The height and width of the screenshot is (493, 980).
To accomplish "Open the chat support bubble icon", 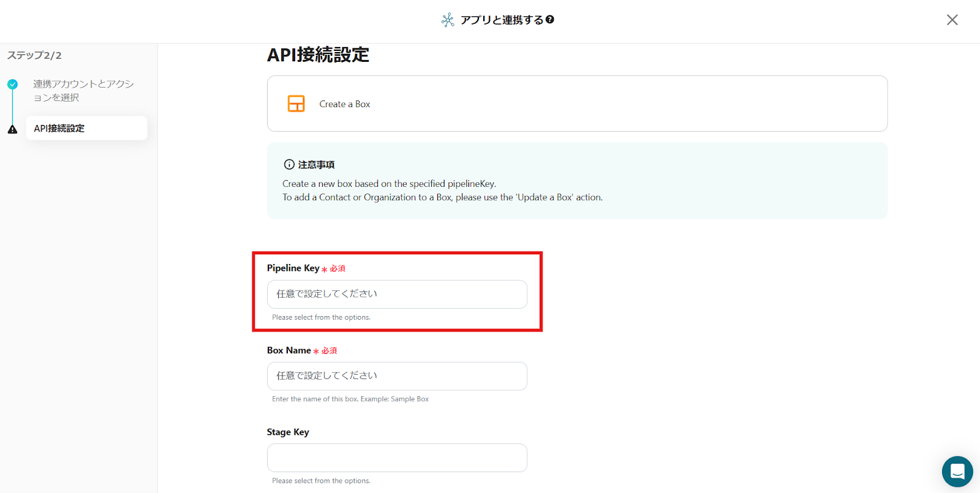I will point(957,472).
